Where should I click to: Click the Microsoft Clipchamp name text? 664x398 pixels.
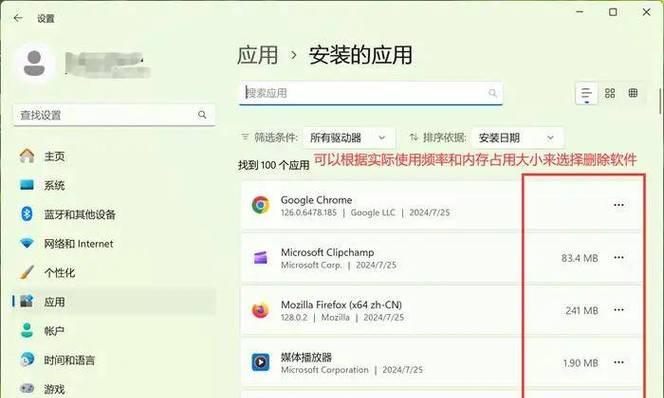[x=327, y=252]
